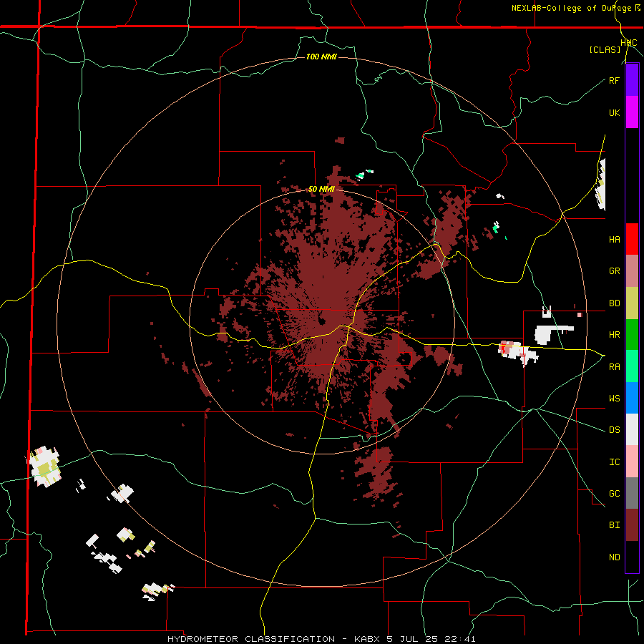Click the WS legend label

614,399
